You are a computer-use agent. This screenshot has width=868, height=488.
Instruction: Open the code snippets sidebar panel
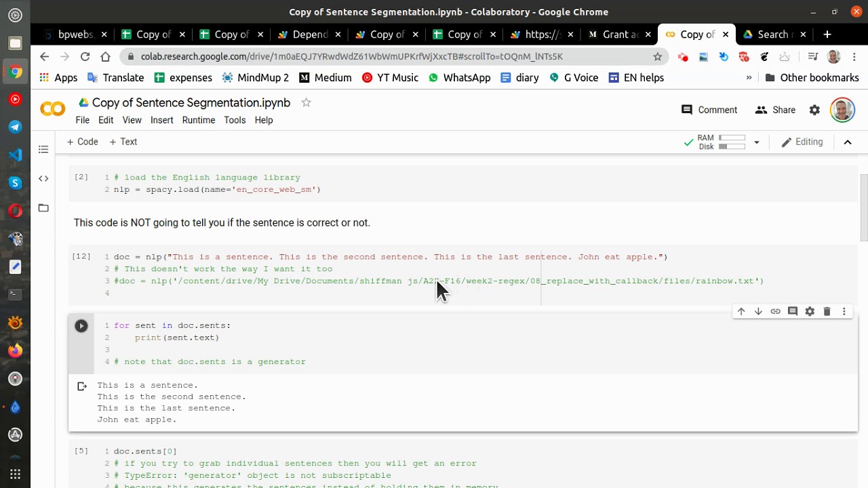point(43,178)
